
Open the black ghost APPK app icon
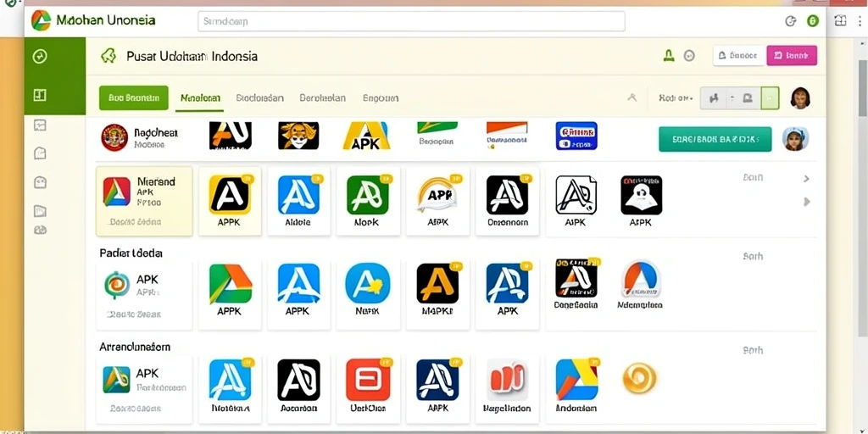coord(641,195)
